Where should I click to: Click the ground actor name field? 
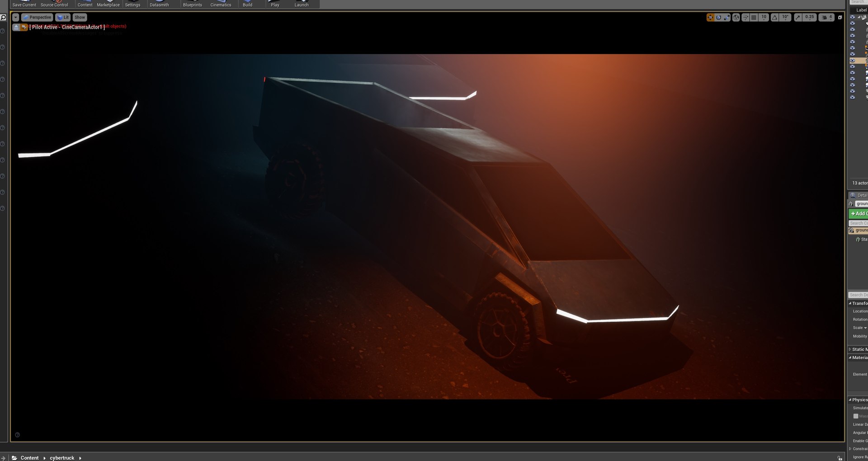(862, 204)
